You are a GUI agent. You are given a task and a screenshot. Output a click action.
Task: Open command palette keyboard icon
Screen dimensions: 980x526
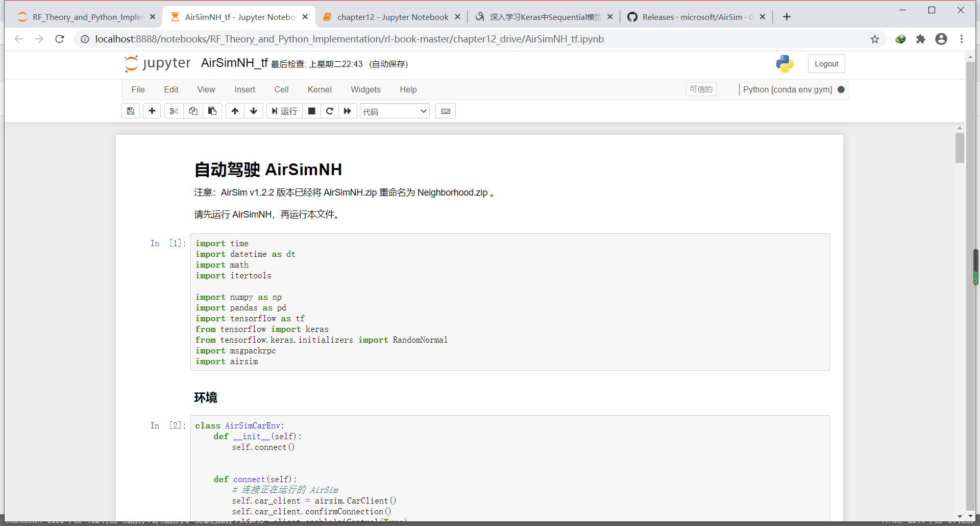point(446,111)
